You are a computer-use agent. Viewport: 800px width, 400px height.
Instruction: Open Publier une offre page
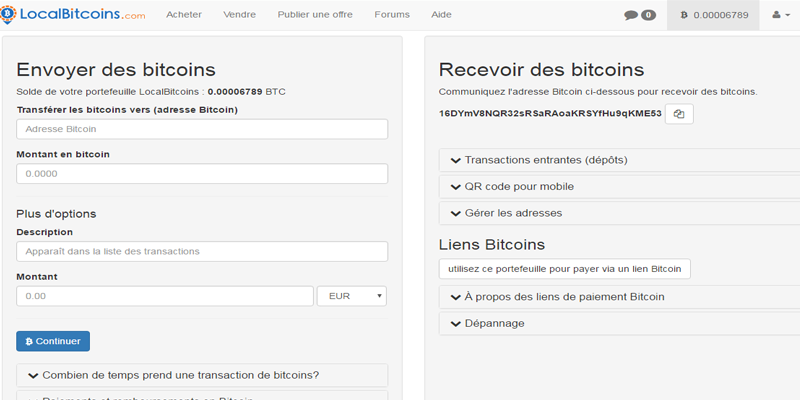(315, 15)
